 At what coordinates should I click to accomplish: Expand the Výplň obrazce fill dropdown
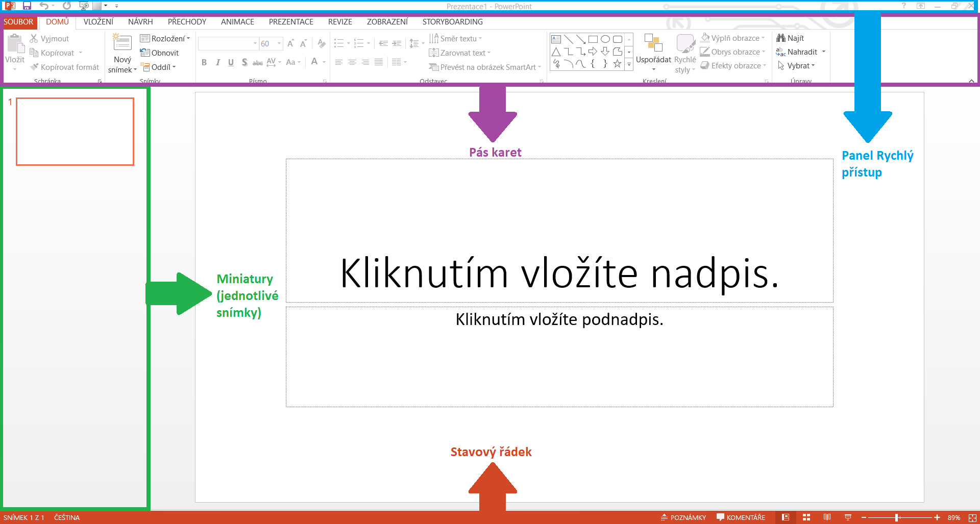tap(763, 38)
